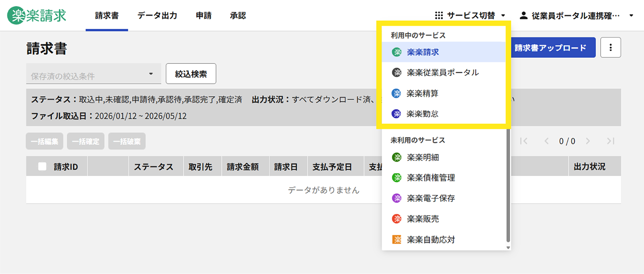
Task: Click the 請求ID column header
Action: tap(66, 166)
